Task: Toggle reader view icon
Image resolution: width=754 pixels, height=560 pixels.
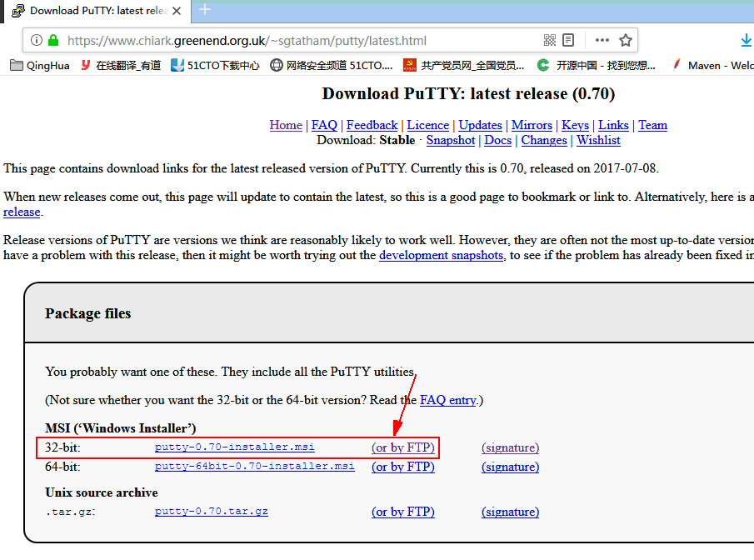Action: (x=568, y=40)
